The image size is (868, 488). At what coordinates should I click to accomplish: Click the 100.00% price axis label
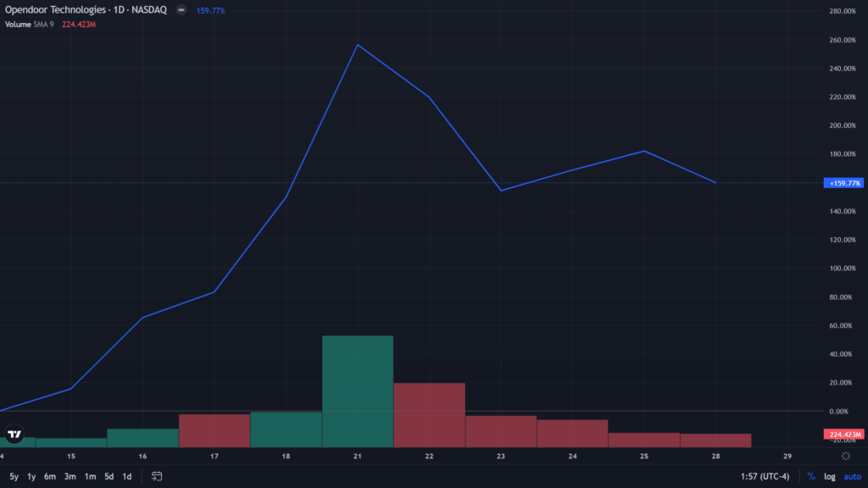coord(843,269)
